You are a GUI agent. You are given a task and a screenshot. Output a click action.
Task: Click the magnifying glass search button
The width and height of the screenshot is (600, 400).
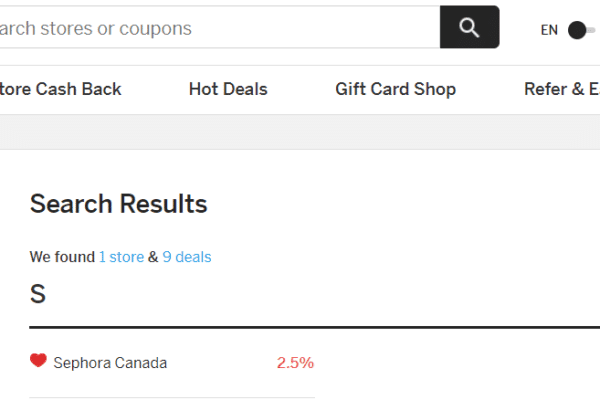[470, 27]
